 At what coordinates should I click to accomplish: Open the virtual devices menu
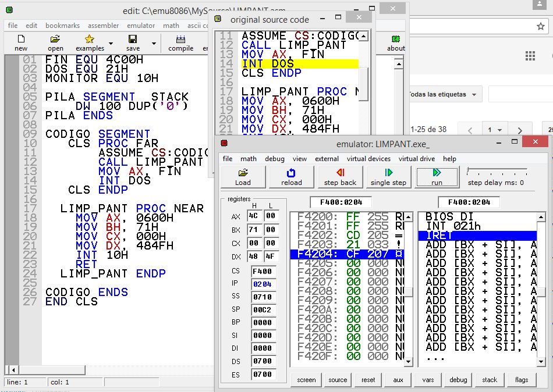tap(368, 159)
